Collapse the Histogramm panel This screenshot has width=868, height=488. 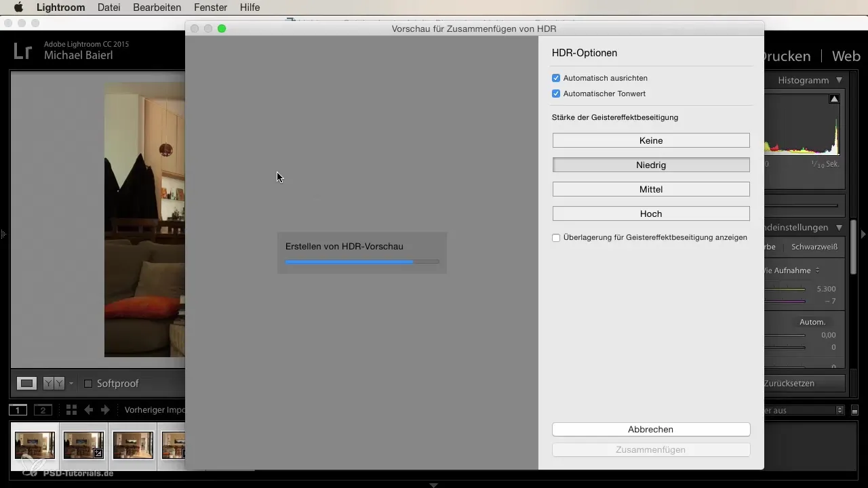839,80
